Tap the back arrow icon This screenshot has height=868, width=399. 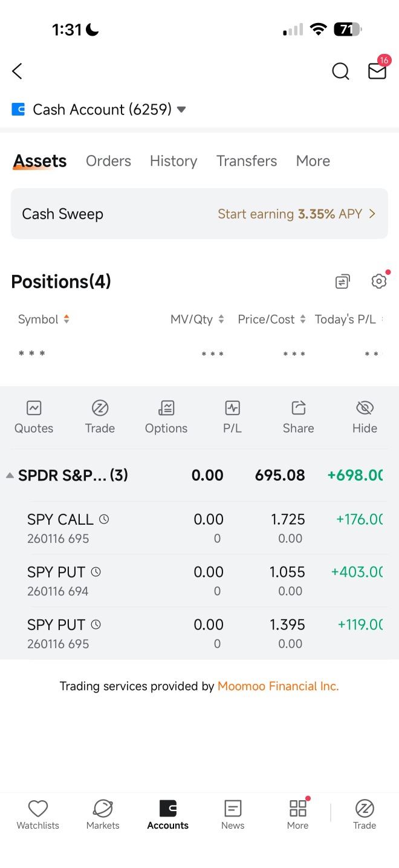(17, 71)
